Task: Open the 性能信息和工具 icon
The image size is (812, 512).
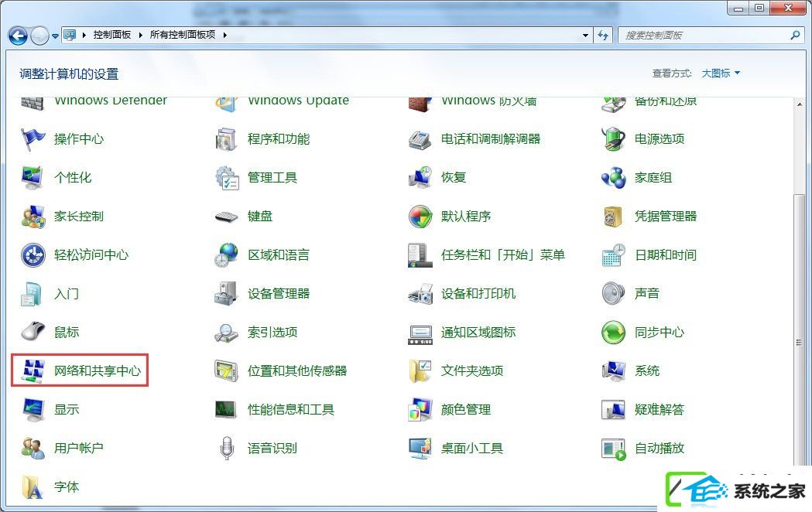Action: [226, 410]
